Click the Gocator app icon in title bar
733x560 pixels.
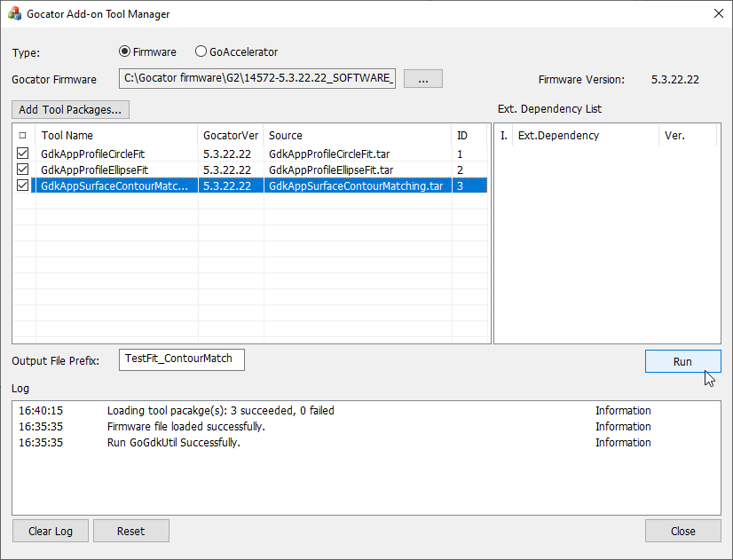click(14, 13)
